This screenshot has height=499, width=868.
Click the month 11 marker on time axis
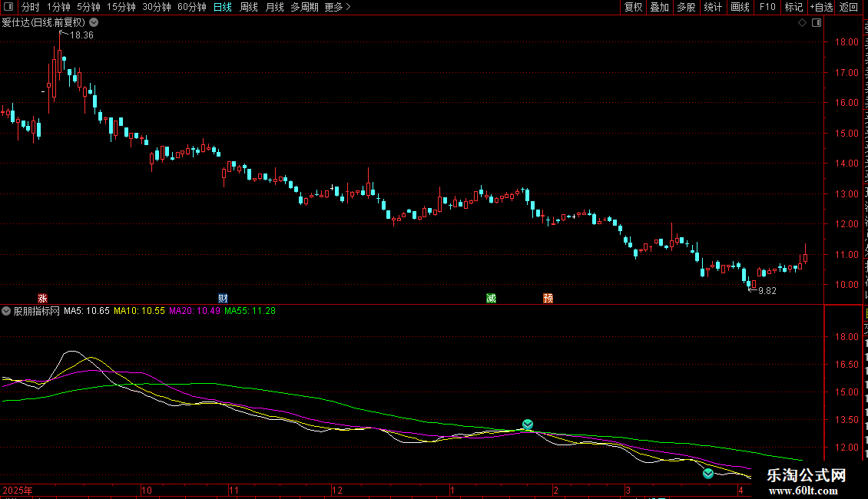coord(234,490)
